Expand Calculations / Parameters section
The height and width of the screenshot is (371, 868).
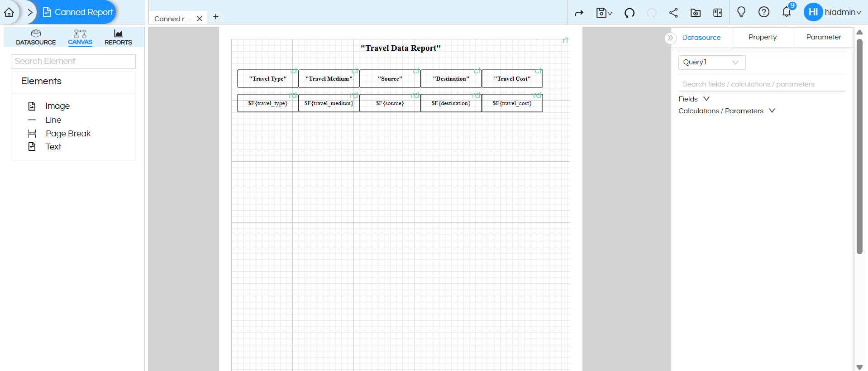tap(726, 111)
